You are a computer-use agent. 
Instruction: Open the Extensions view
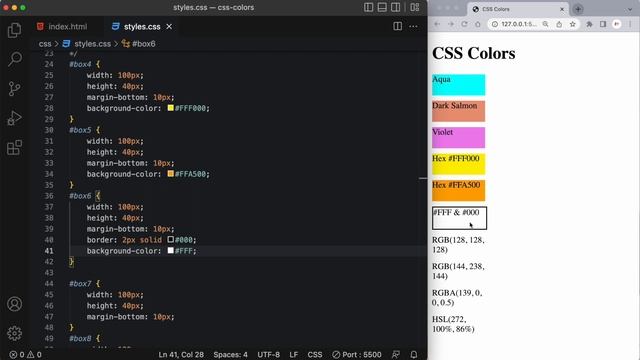[14, 147]
